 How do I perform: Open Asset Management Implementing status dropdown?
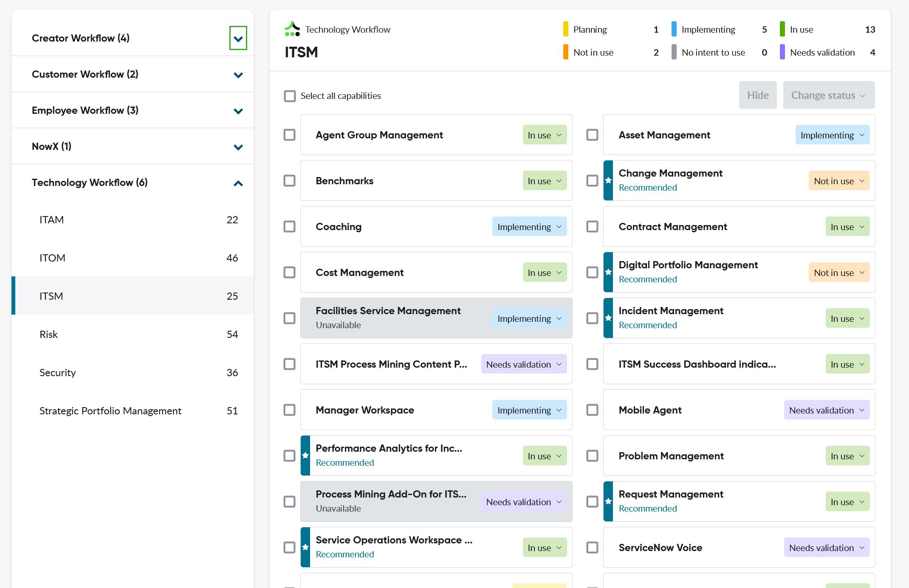(x=833, y=135)
